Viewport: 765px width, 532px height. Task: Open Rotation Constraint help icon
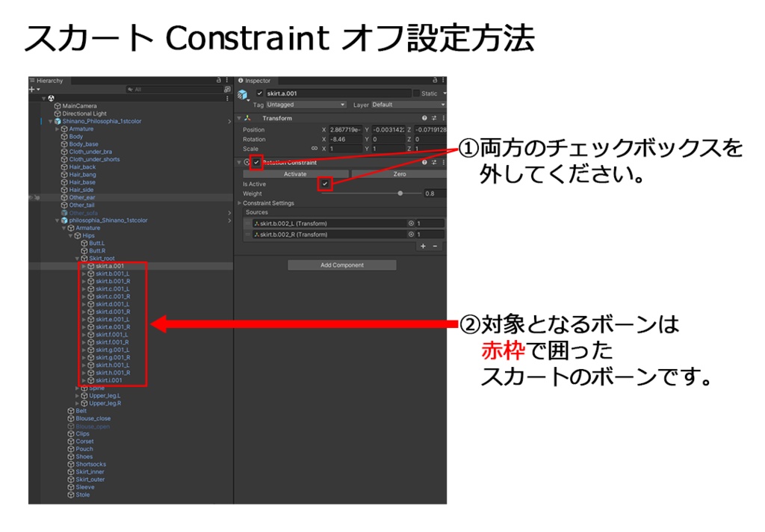[x=424, y=162]
